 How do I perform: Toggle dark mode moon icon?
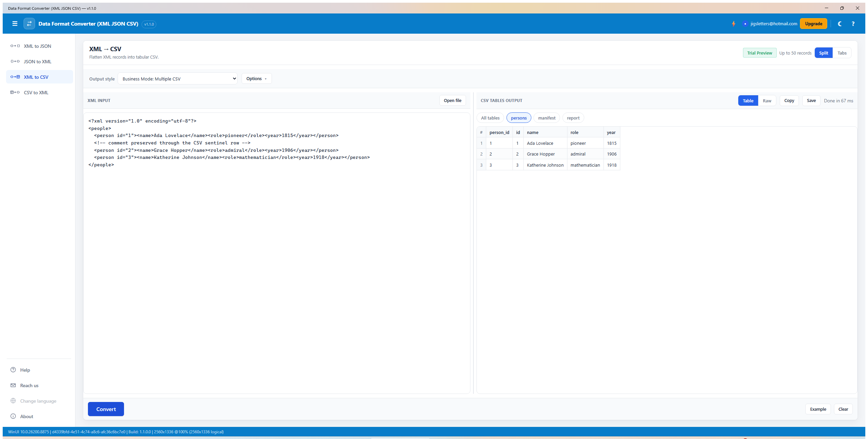click(x=840, y=24)
